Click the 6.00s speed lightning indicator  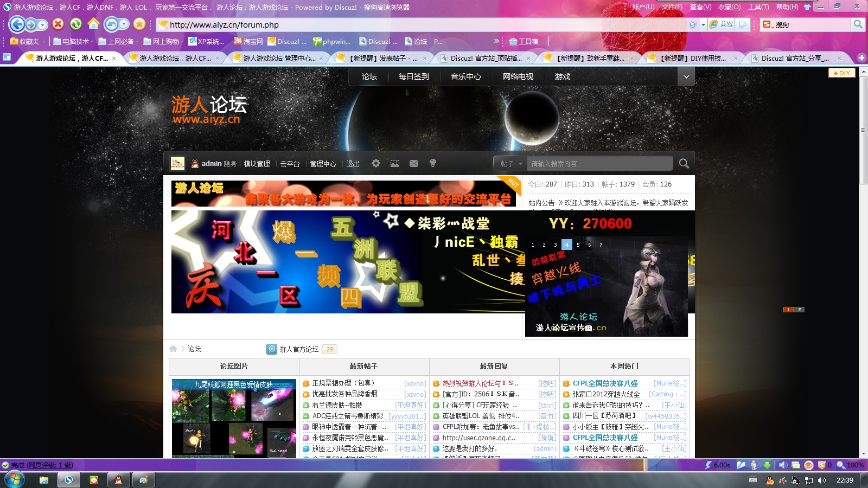tap(717, 465)
